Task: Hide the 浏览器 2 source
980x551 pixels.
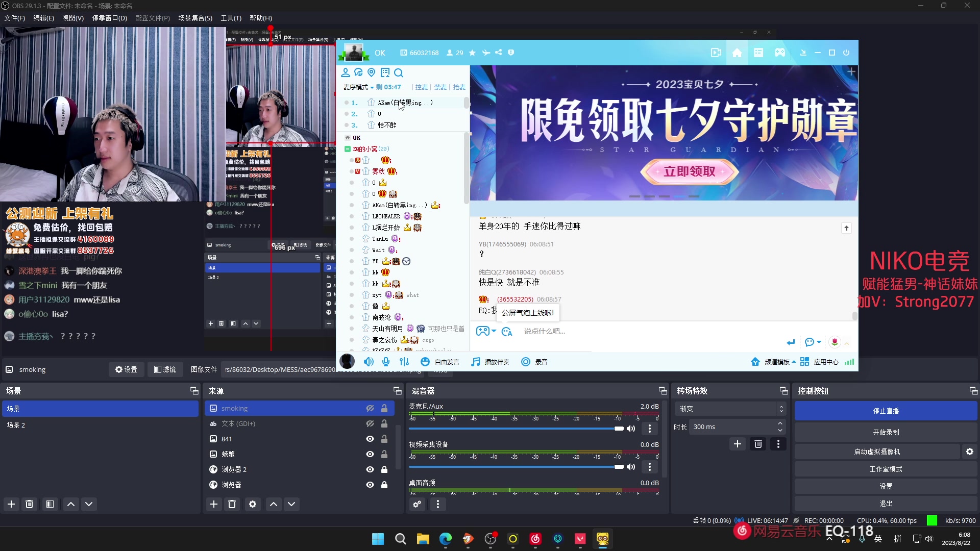Action: click(x=370, y=469)
